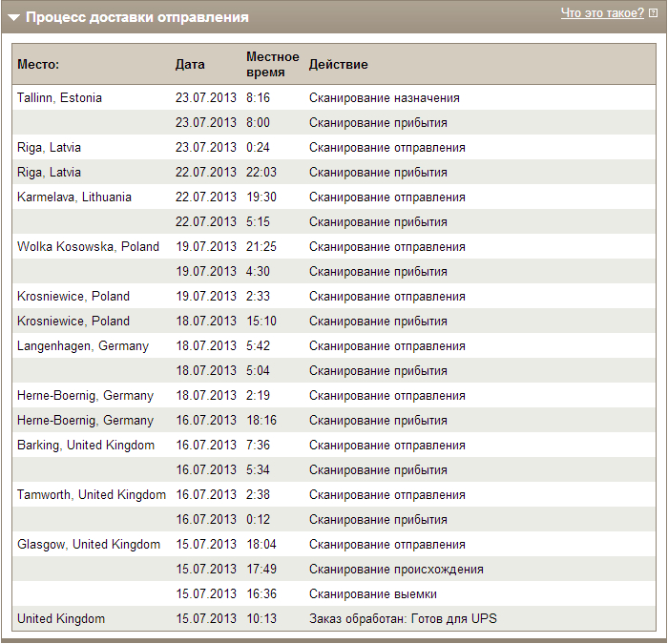
Task: Click the Дата column header
Action: [x=190, y=64]
